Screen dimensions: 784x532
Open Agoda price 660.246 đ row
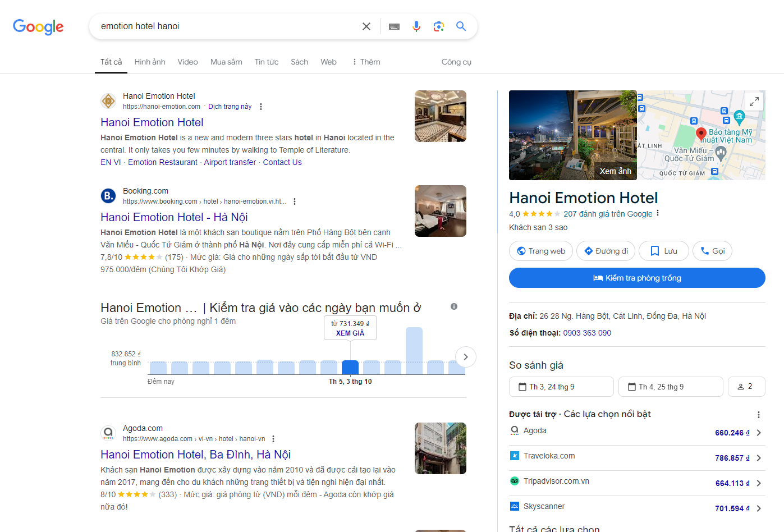(x=637, y=432)
